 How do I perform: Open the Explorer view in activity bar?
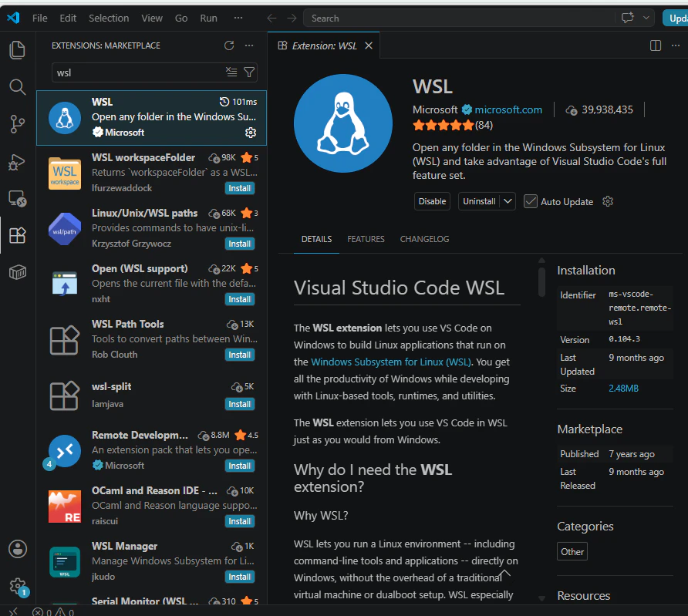pyautogui.click(x=17, y=50)
